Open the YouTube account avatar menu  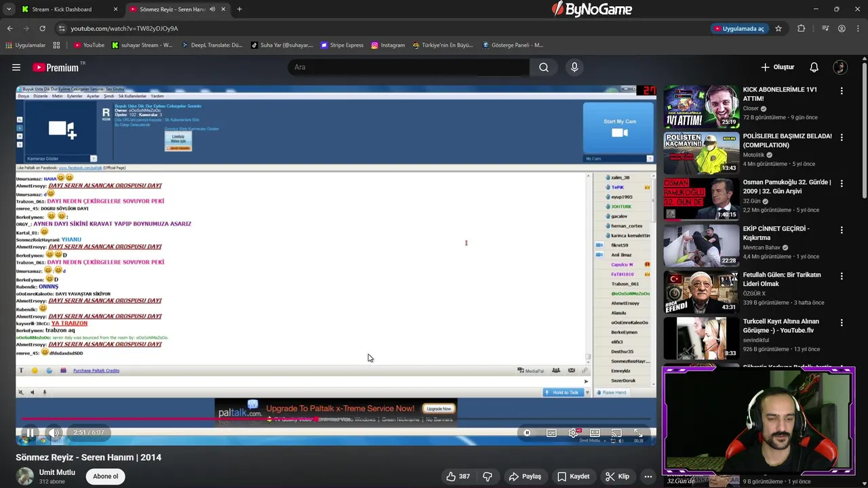pos(840,67)
